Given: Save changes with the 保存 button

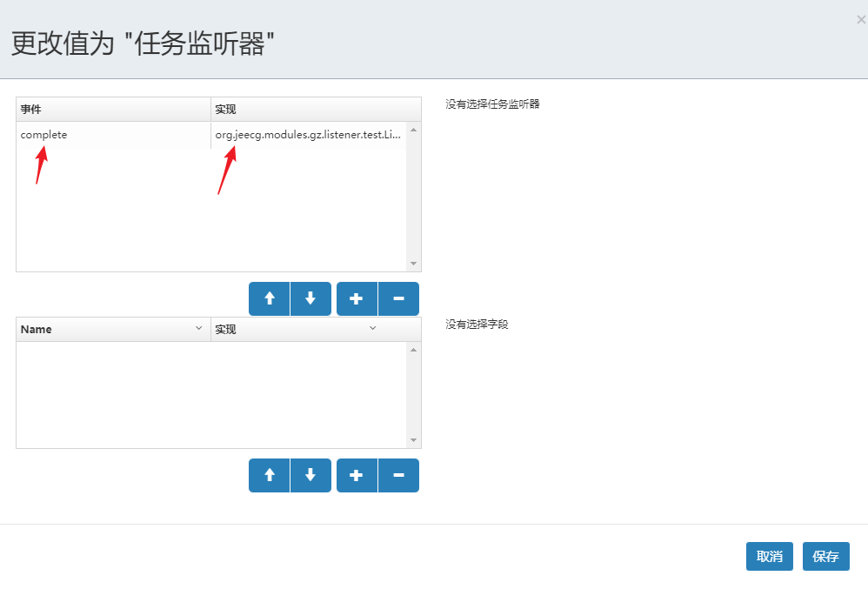Looking at the screenshot, I should coord(825,556).
